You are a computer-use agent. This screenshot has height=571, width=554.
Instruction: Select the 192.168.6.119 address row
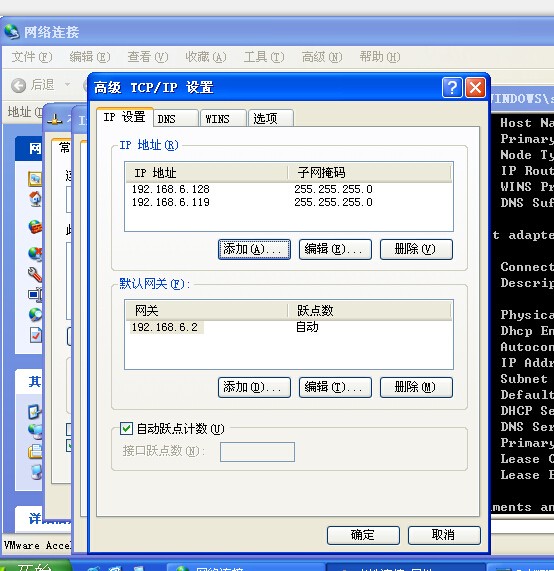(x=288, y=202)
